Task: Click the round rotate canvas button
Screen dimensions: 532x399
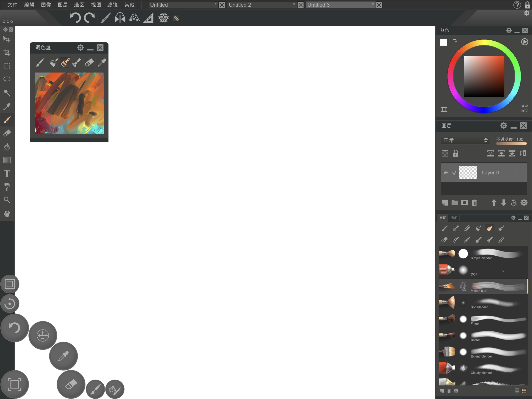Action: tap(10, 304)
